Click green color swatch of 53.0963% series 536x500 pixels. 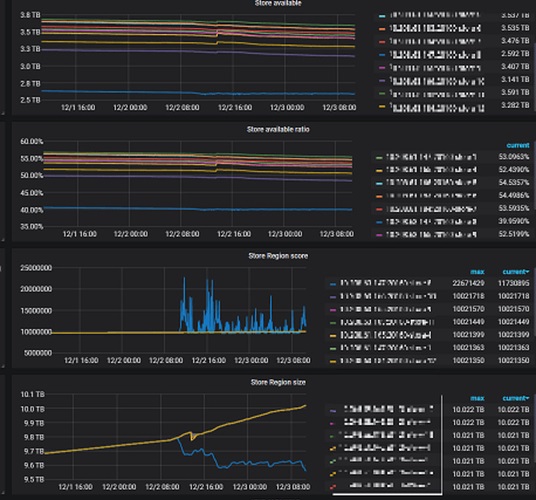379,158
